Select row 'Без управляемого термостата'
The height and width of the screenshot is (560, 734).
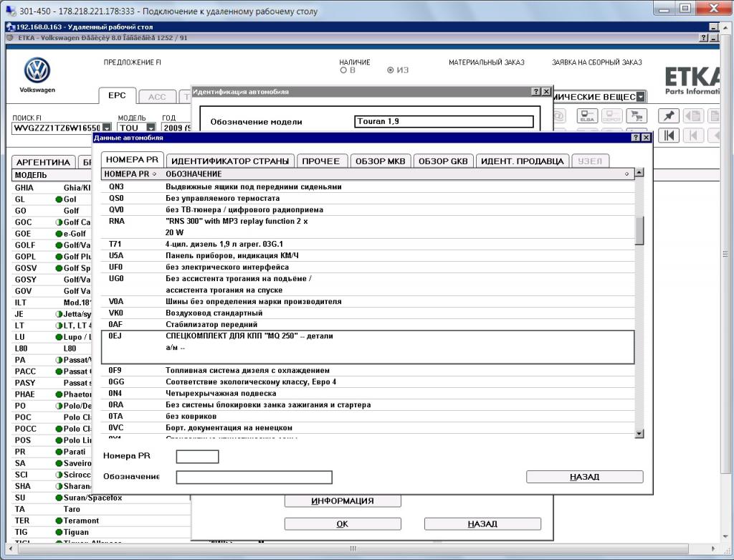[x=368, y=198]
